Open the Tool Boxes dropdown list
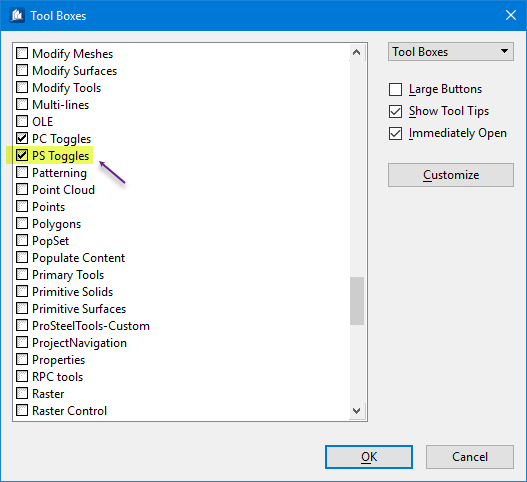Screen dimensions: 527x482 coord(451,52)
